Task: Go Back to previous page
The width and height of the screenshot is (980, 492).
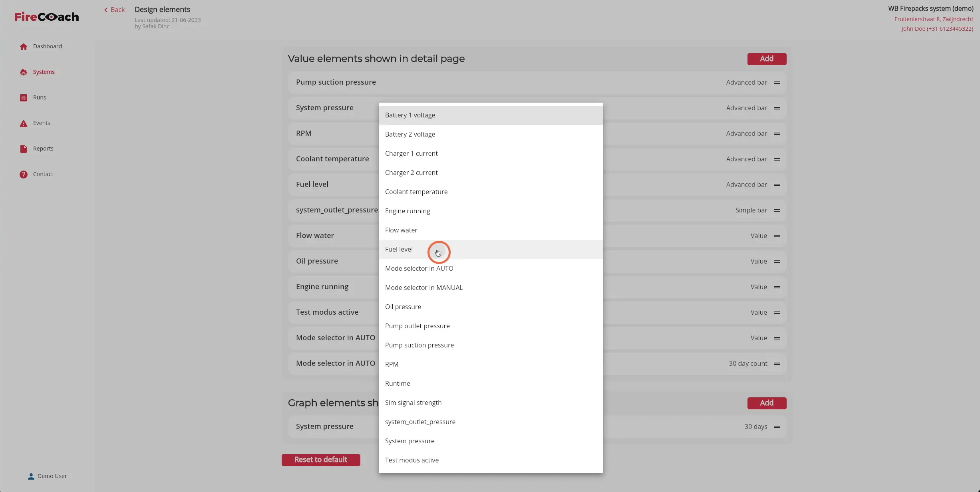Action: (114, 10)
